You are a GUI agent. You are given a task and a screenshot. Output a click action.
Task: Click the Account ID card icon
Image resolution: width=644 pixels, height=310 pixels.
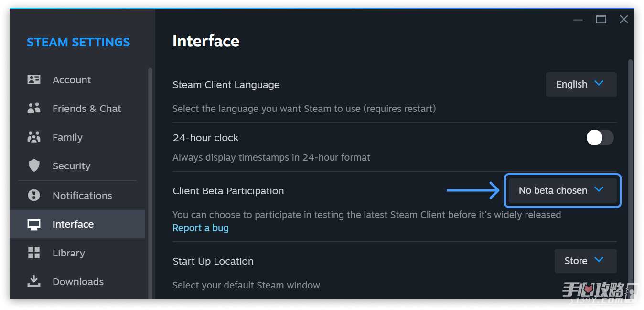pyautogui.click(x=34, y=79)
